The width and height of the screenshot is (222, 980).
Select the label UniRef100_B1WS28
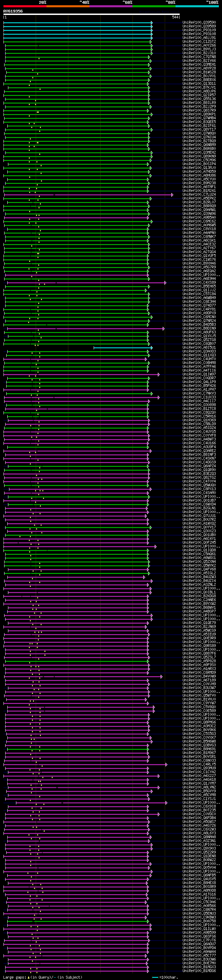(199, 72)
